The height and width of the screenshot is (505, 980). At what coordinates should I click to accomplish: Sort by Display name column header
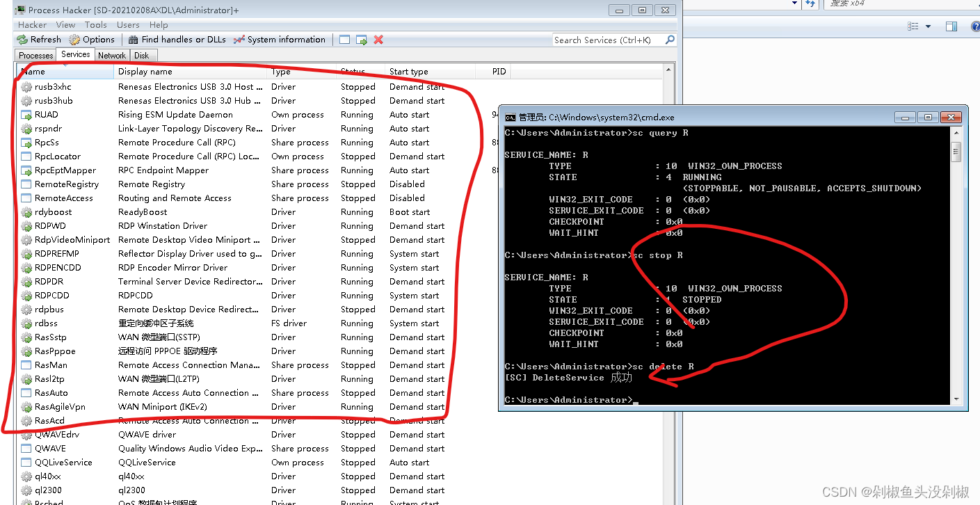pos(191,72)
